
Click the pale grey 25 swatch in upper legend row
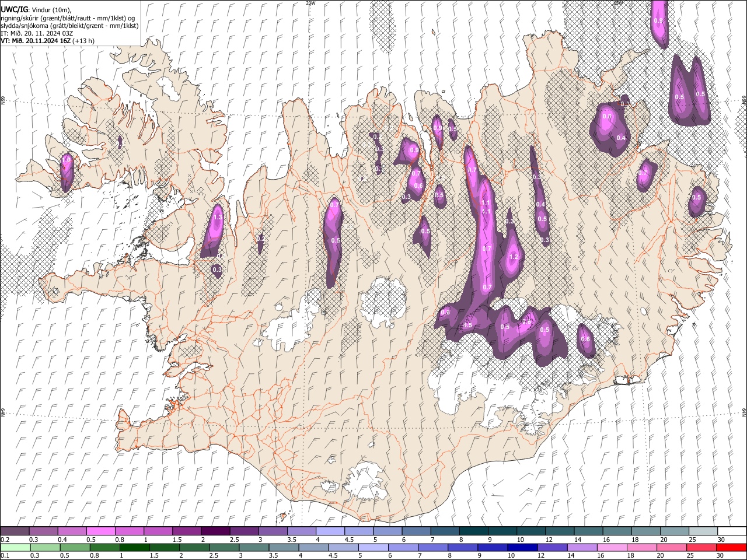tap(704, 531)
